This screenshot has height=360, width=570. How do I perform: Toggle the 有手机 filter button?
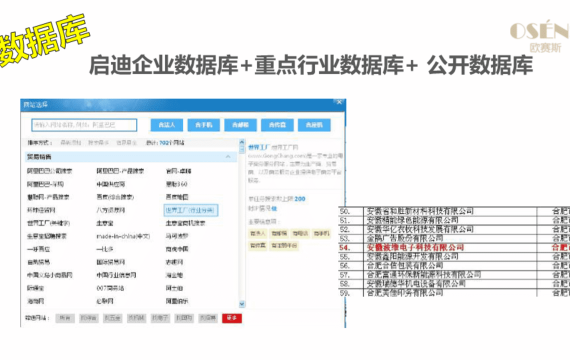click(x=204, y=125)
